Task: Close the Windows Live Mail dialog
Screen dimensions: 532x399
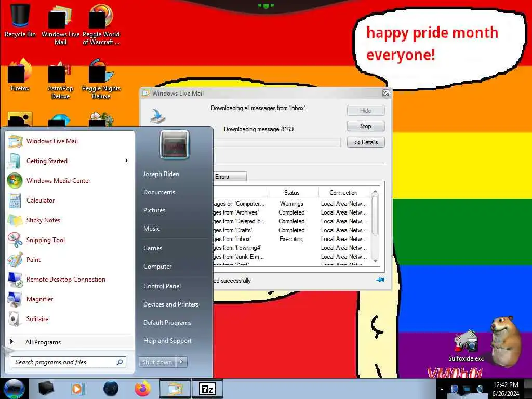Action: click(386, 94)
